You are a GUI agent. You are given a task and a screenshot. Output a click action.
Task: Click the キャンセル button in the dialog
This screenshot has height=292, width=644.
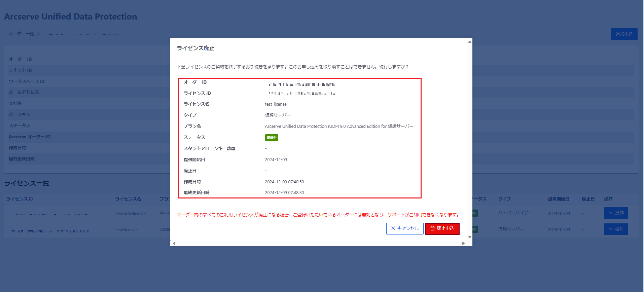(x=405, y=228)
